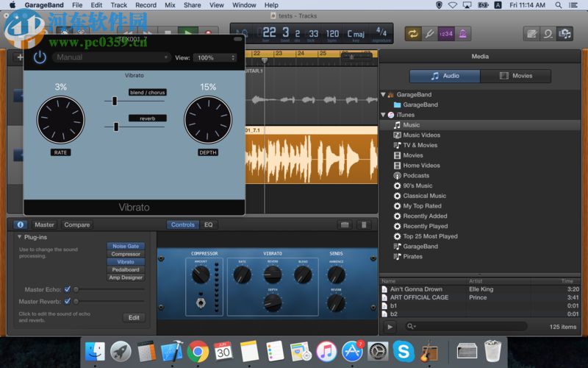Viewport: 588px width, 368px height.
Task: Switch to the Controls tab
Action: 183,224
